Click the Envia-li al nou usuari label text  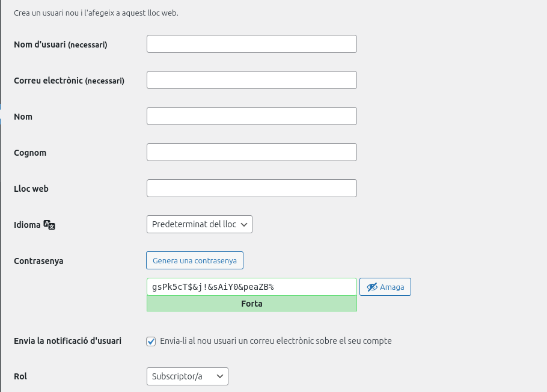(276, 341)
